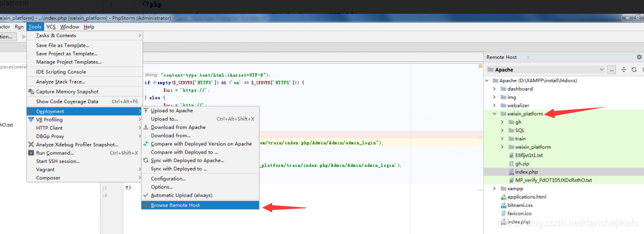644x234 pixels.
Task: Expand the DBGp Proxy submenu arrow
Action: click(x=139, y=136)
